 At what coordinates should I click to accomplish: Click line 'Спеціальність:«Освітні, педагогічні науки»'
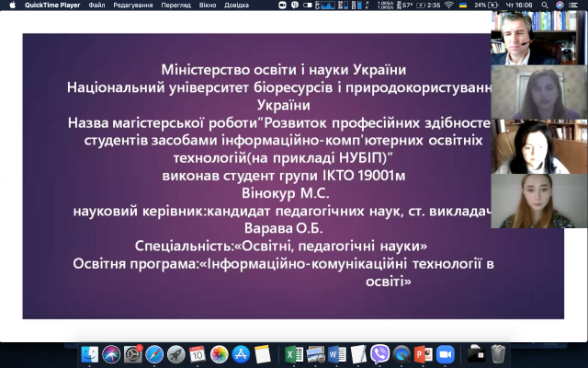281,246
